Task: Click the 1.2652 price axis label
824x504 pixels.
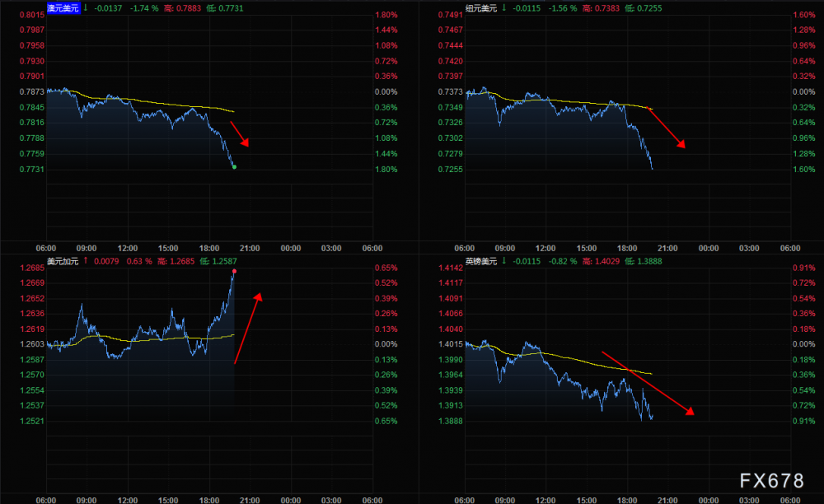Action: 32,298
